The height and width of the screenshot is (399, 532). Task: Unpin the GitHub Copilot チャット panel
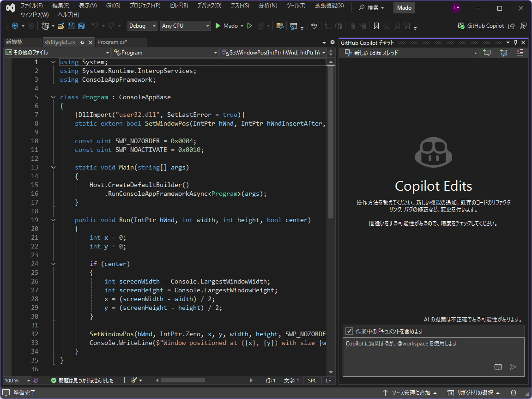pos(515,42)
